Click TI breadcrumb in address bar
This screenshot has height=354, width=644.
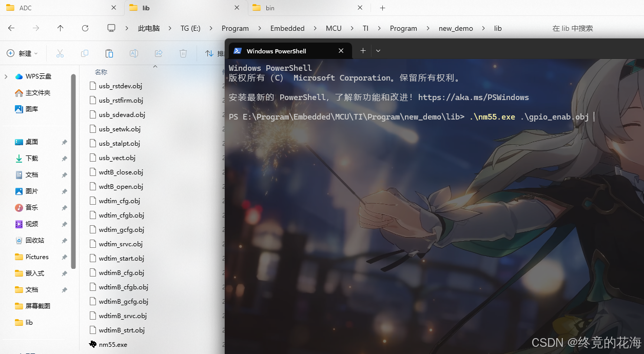point(365,28)
